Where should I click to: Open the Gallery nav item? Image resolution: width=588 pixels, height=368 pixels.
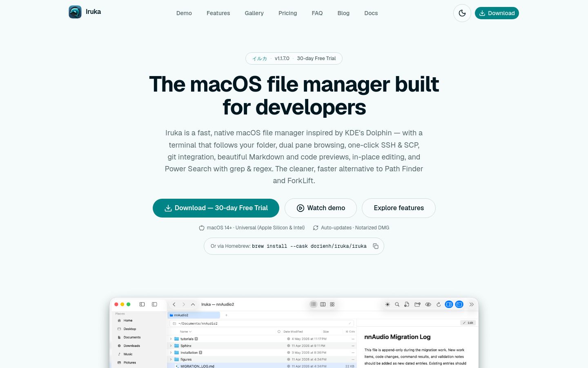(x=254, y=13)
